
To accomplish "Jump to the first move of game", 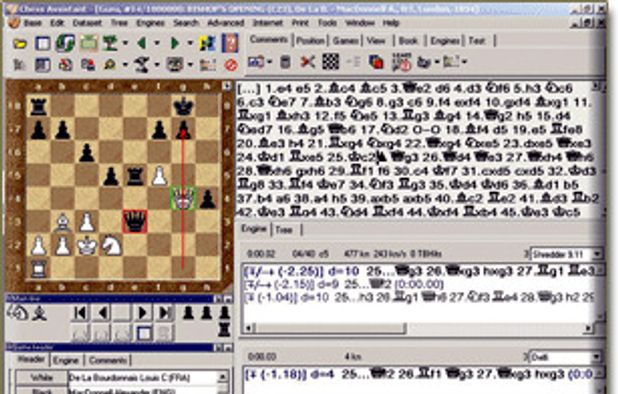I will (80, 313).
